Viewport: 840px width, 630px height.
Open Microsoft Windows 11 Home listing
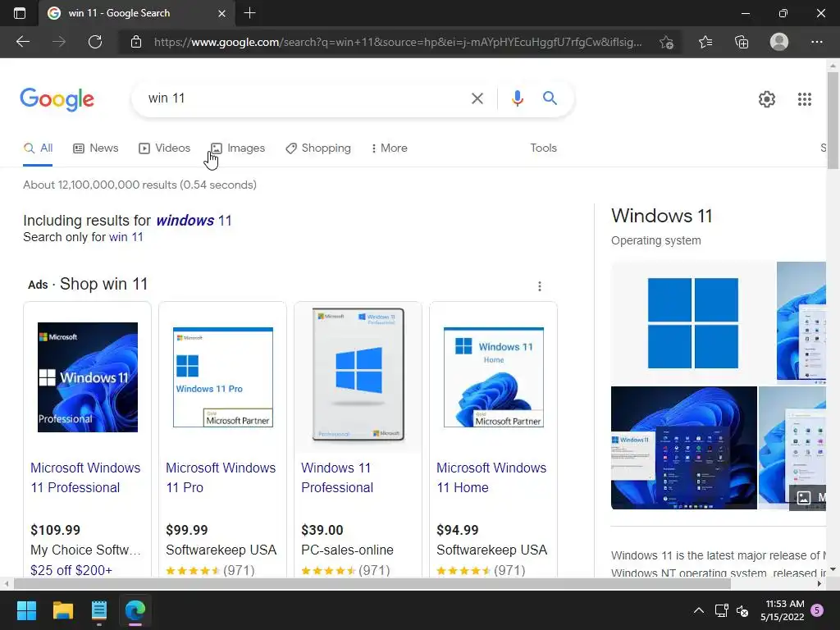[491, 477]
